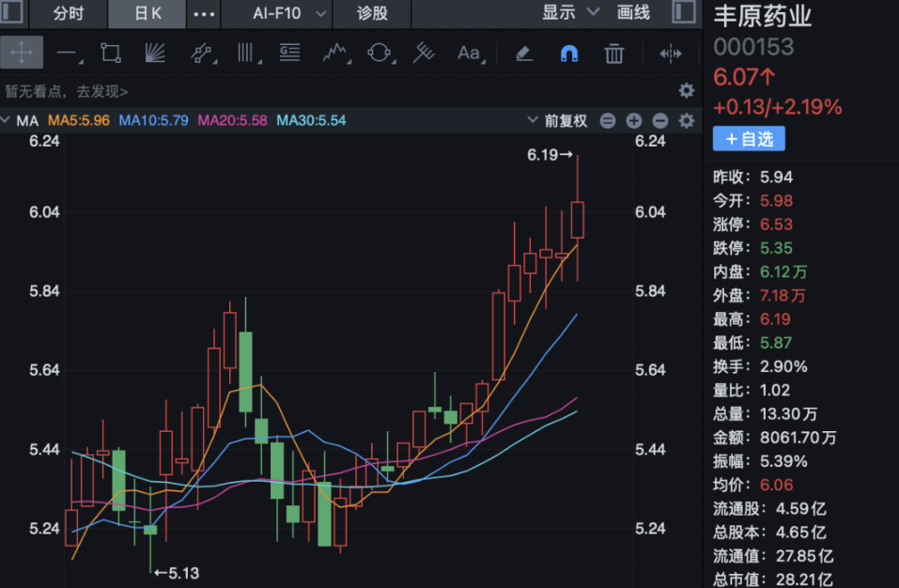This screenshot has width=899, height=588.
Task: Toggle the MA10:5.79 label
Action: (x=153, y=120)
